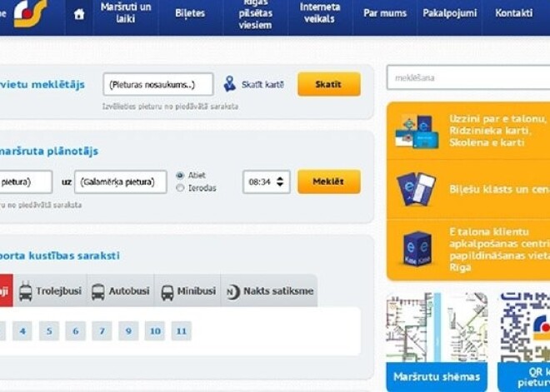The width and height of the screenshot is (550, 392).
Task: Switch to Nakts satiksme tab
Action: [x=269, y=290]
